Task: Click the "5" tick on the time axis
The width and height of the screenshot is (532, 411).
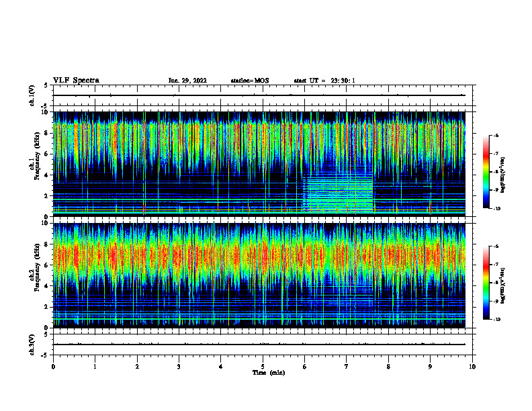Action: click(x=263, y=367)
